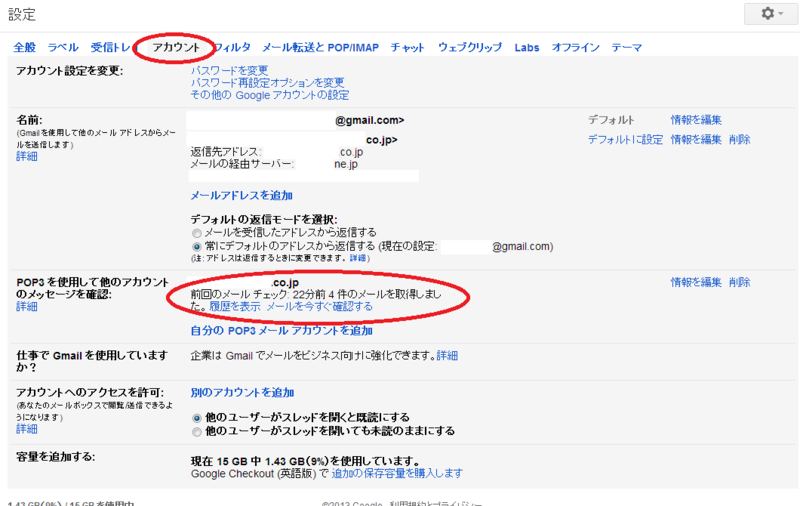Click 詳細 under アカウントへのアクセスを許可
Viewport: 800px width, 506px height.
[x=27, y=429]
